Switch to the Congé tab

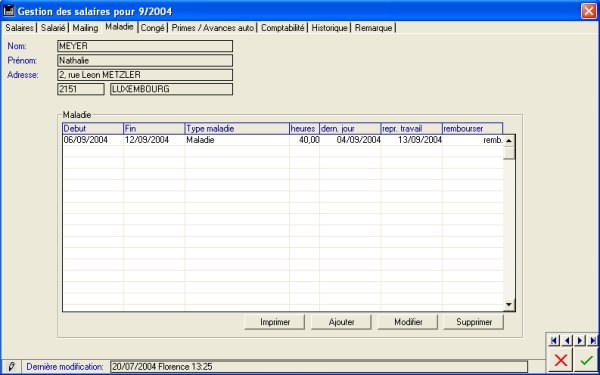point(152,28)
